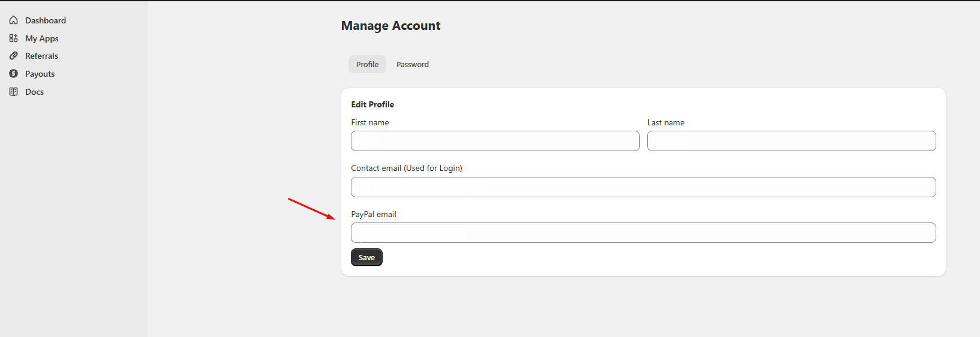
Task: Save the profile changes
Action: pyautogui.click(x=366, y=257)
